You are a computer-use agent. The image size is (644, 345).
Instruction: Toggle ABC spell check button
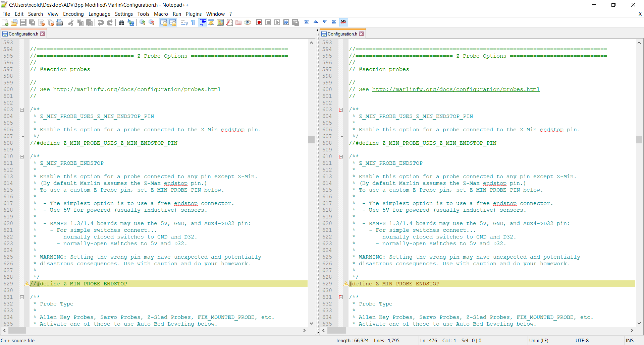click(x=343, y=22)
